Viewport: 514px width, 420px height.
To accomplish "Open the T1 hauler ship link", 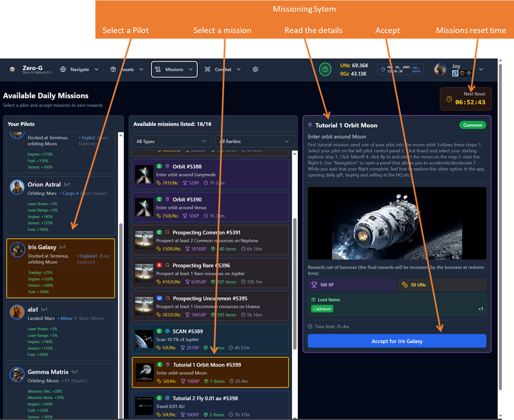I will pos(67,381).
